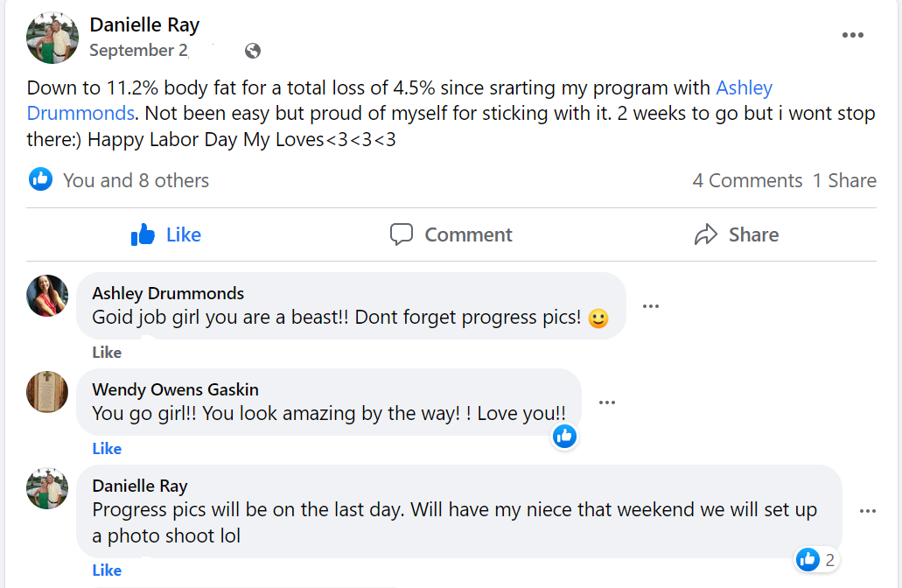Open the Ashley Drummonds tagged profile link
Viewport: 902px width, 588px height.
pos(744,88)
